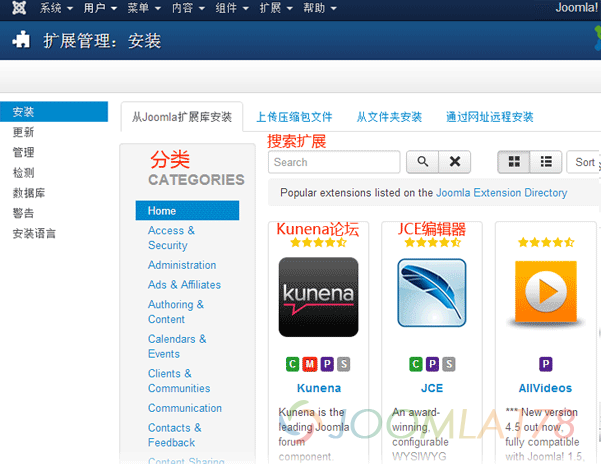Open the JCE extension title link
The height and width of the screenshot is (464, 601).
tap(432, 388)
